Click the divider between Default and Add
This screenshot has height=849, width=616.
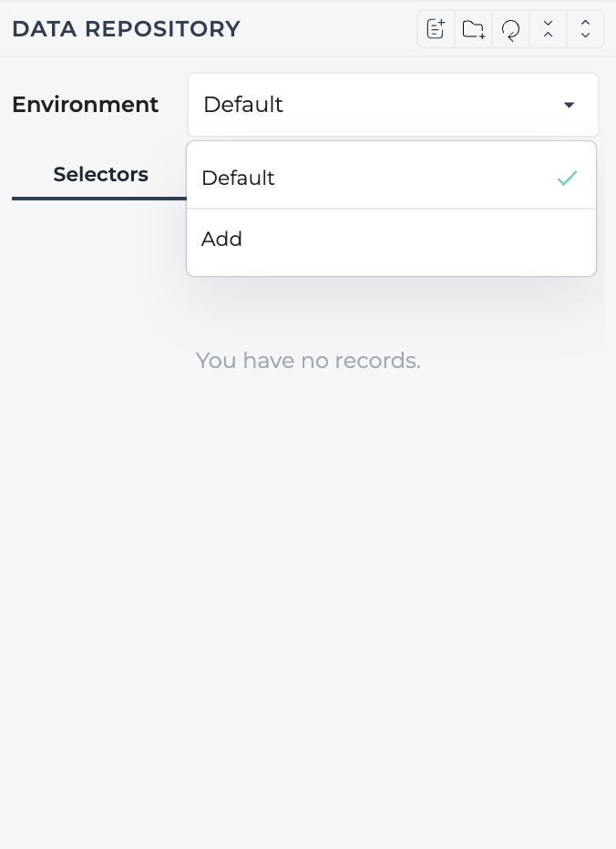pos(391,209)
